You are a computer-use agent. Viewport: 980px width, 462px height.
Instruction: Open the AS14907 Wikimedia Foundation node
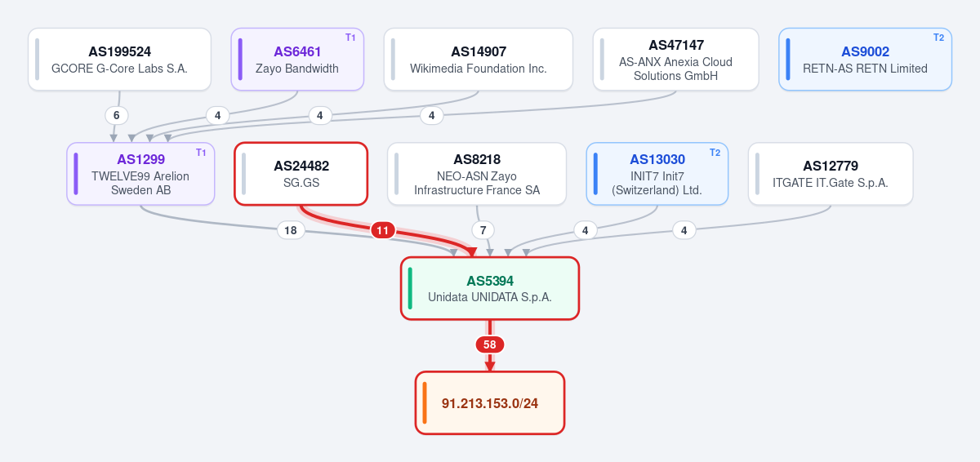pyautogui.click(x=479, y=60)
